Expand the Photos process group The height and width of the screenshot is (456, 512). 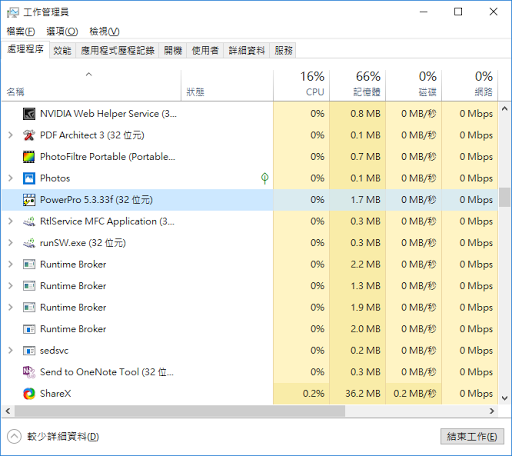pos(10,178)
